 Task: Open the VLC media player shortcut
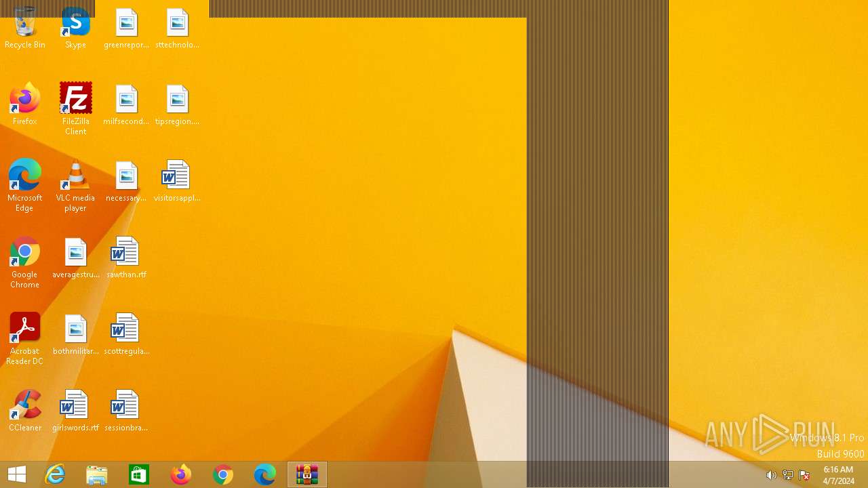pos(75,185)
